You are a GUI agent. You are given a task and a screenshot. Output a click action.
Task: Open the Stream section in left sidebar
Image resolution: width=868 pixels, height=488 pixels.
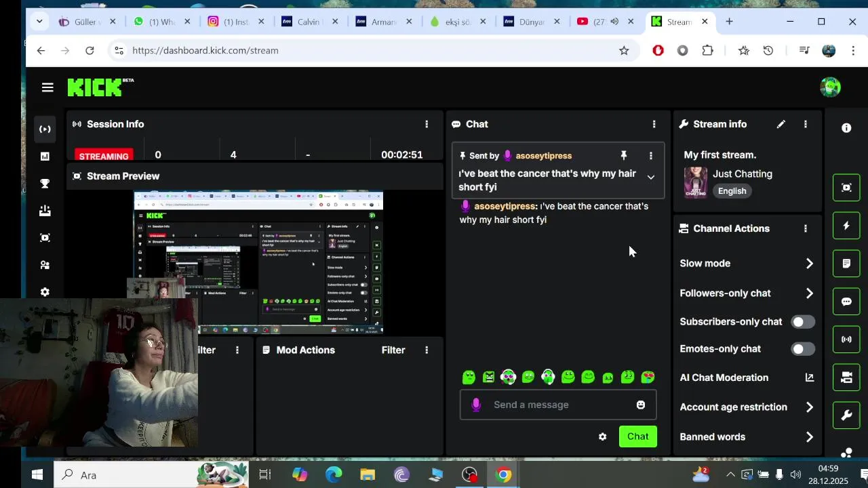click(45, 129)
